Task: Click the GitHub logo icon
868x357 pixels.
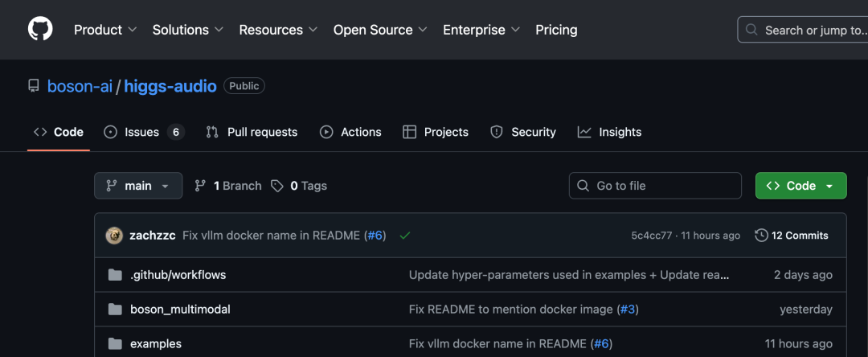Action: pyautogui.click(x=40, y=30)
